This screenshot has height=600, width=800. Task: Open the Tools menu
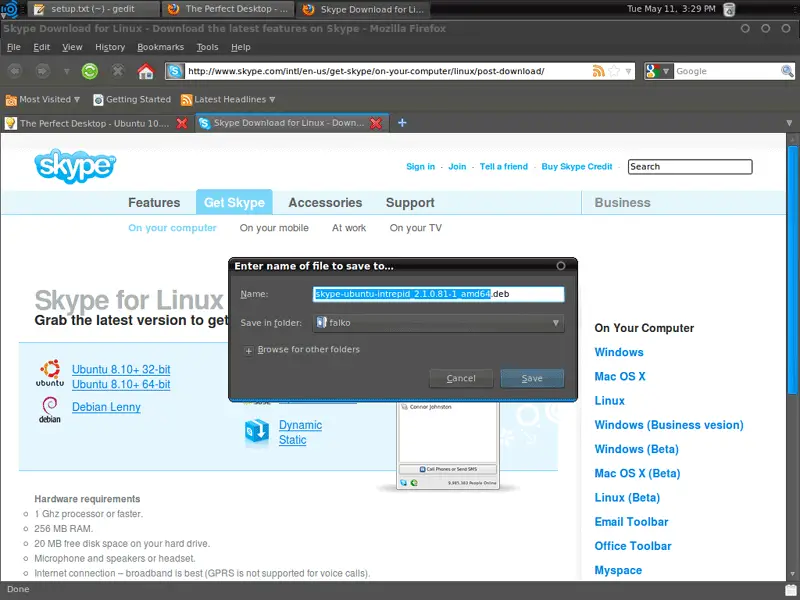pos(207,47)
